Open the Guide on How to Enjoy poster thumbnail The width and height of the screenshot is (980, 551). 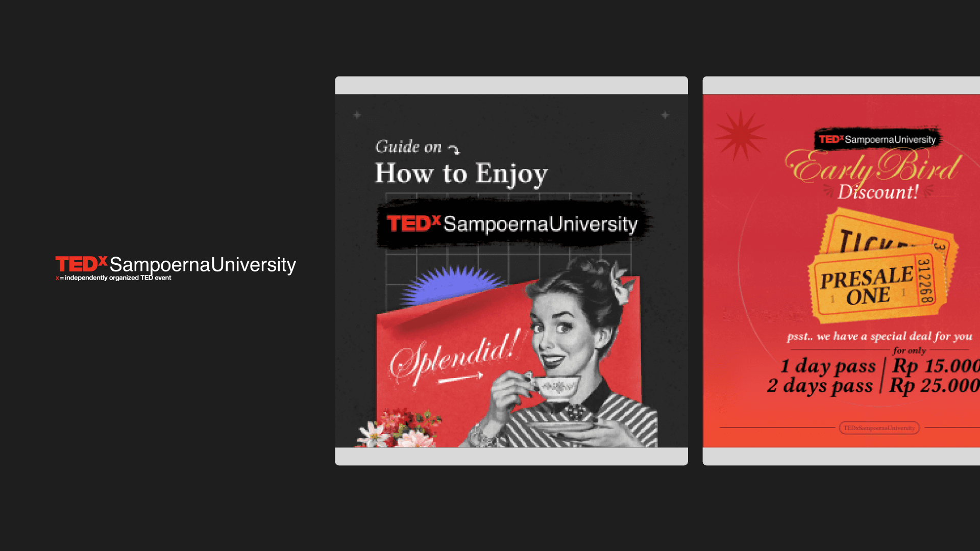511,270
